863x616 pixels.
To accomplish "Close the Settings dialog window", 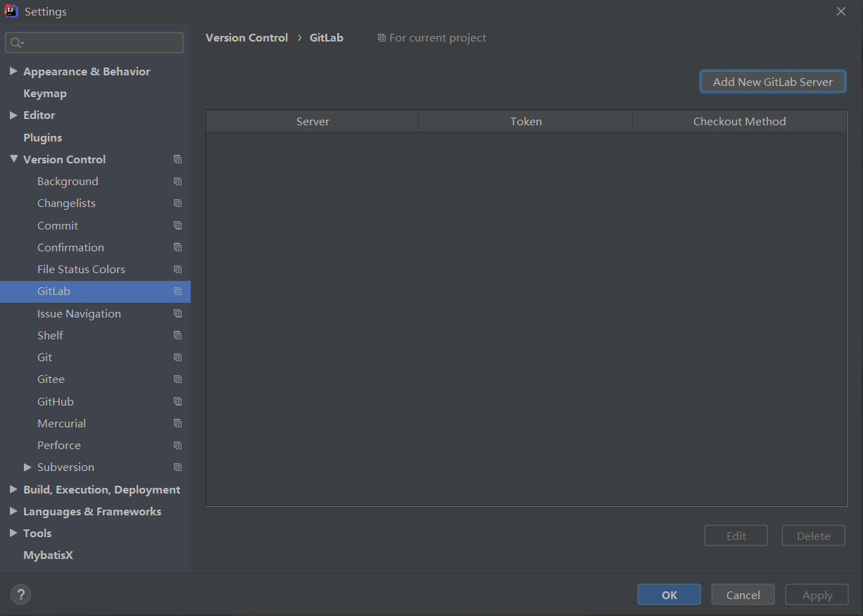I will pos(841,11).
